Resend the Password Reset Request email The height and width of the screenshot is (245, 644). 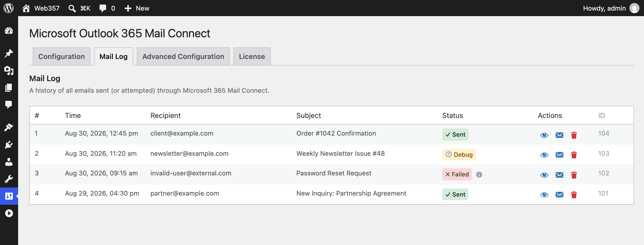(x=559, y=175)
